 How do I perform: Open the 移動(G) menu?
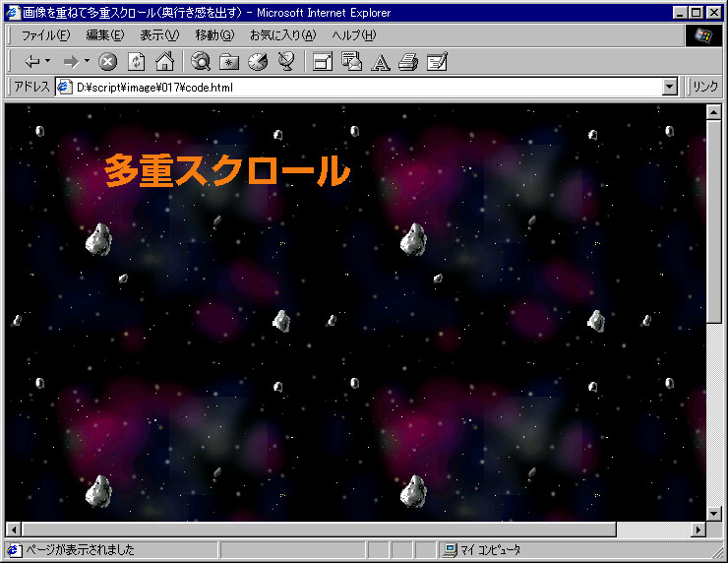tap(214, 35)
